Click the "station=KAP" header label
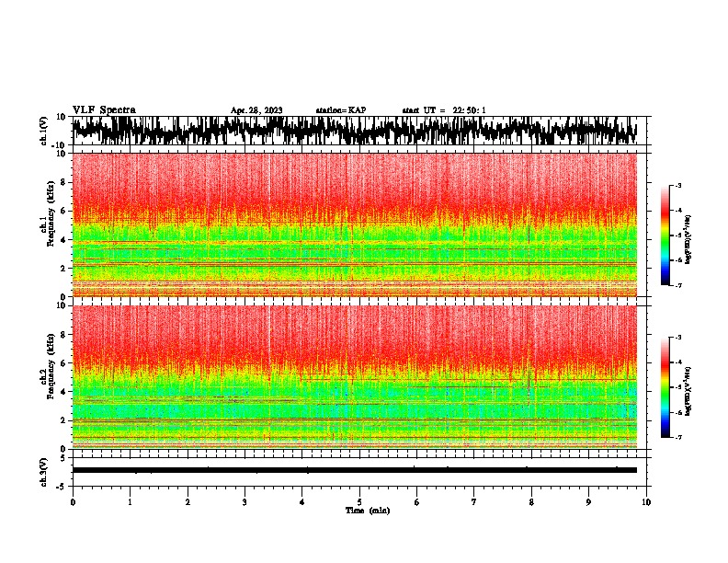728x563 pixels. (x=341, y=110)
